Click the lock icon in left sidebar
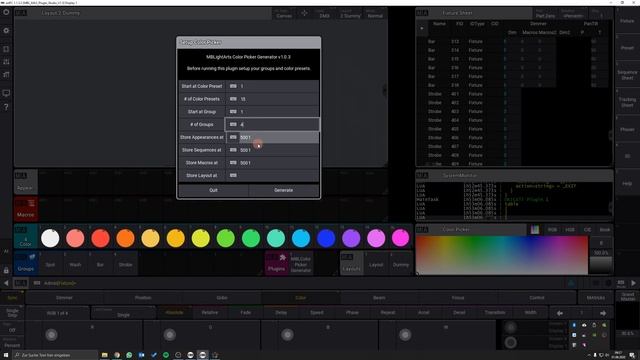640x360 pixels. 6,270
